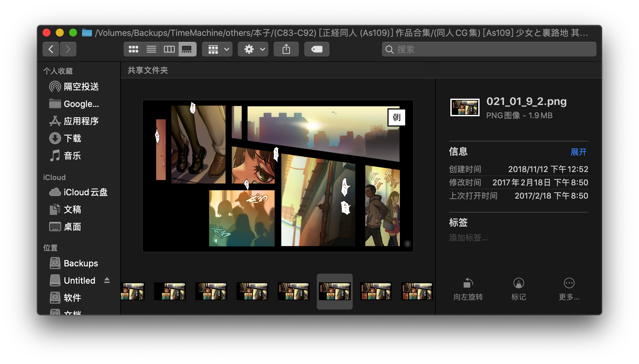Open the Share button
The width and height of the screenshot is (639, 364).
coord(286,49)
